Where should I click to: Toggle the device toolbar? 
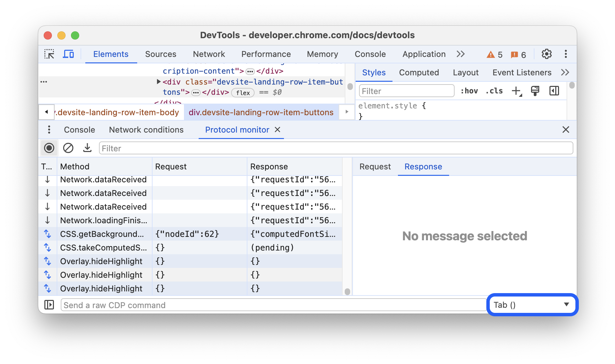tap(68, 54)
